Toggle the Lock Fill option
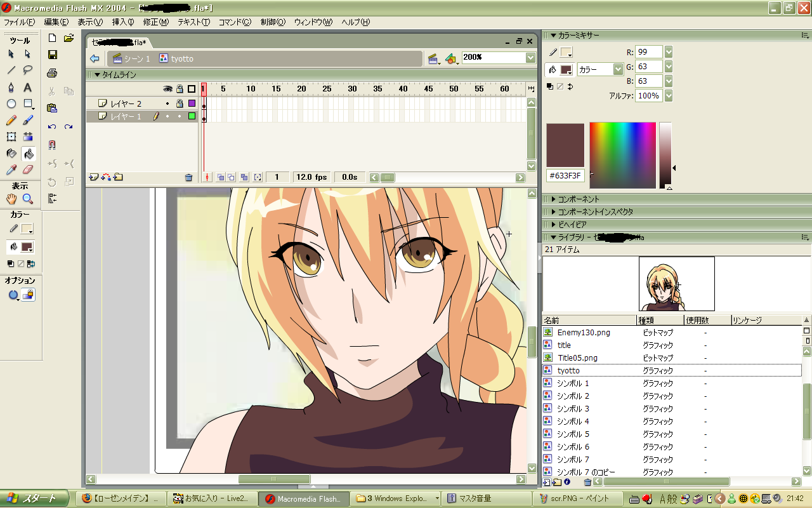This screenshot has height=508, width=812. coord(28,295)
